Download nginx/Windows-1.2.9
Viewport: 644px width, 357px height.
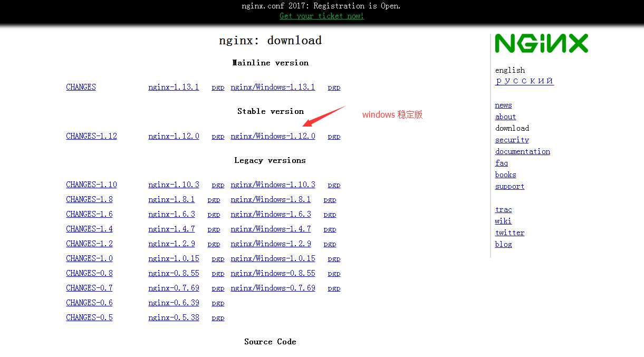click(271, 244)
